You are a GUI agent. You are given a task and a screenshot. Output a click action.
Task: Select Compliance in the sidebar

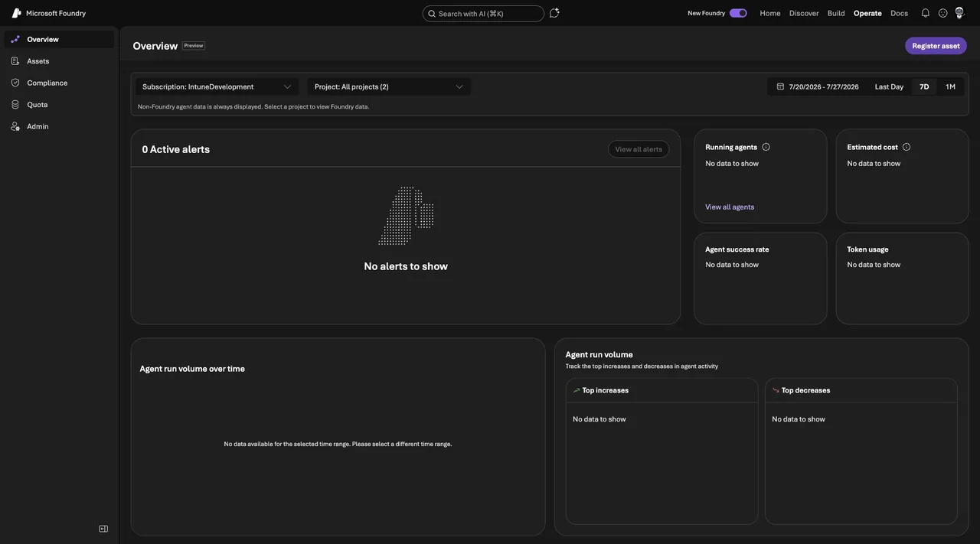(59, 83)
